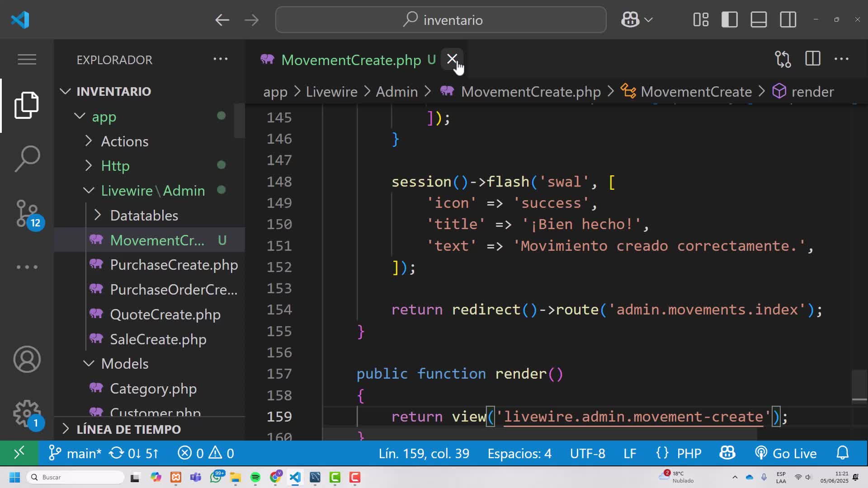Go back with the left arrow
Viewport: 868px width, 488px height.
(222, 20)
